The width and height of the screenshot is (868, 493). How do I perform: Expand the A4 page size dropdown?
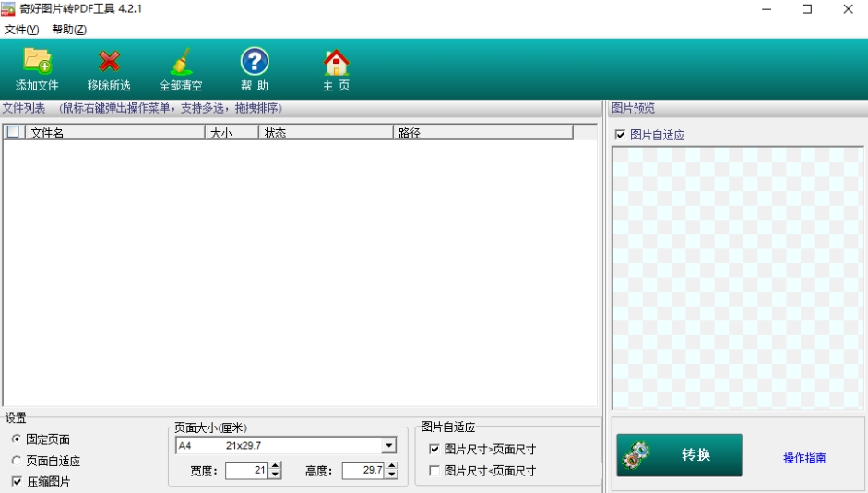tap(388, 446)
